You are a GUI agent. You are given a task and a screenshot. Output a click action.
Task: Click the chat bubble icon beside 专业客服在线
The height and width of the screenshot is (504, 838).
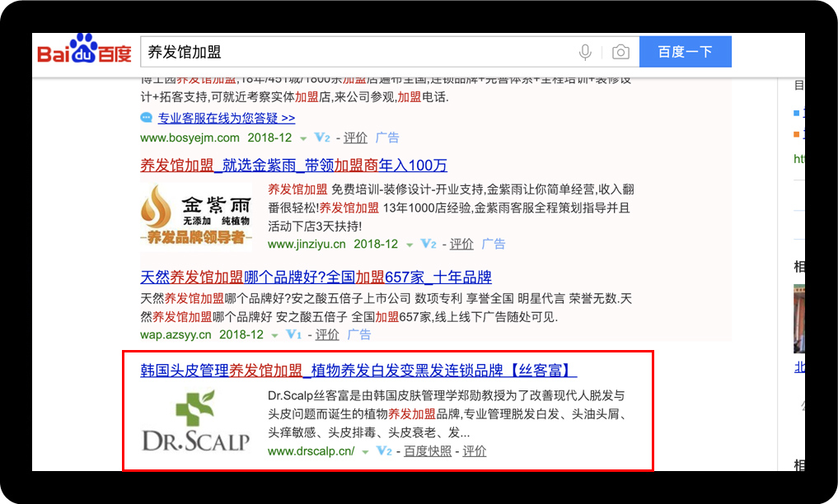[x=147, y=118]
